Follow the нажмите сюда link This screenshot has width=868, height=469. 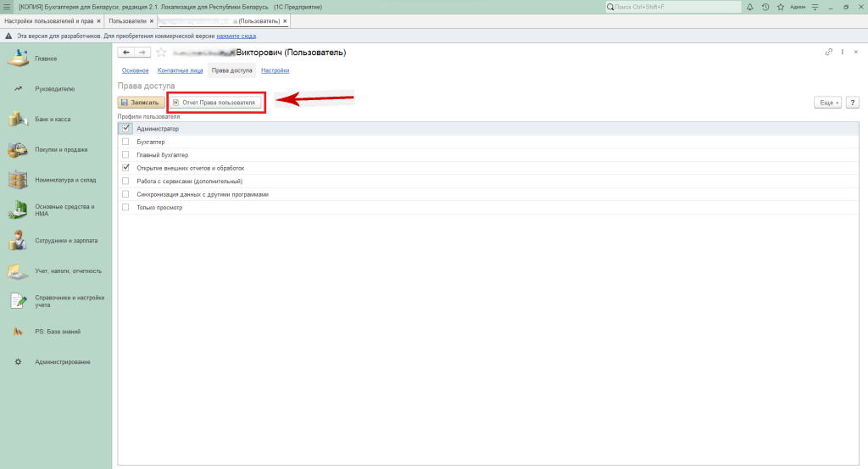point(236,36)
